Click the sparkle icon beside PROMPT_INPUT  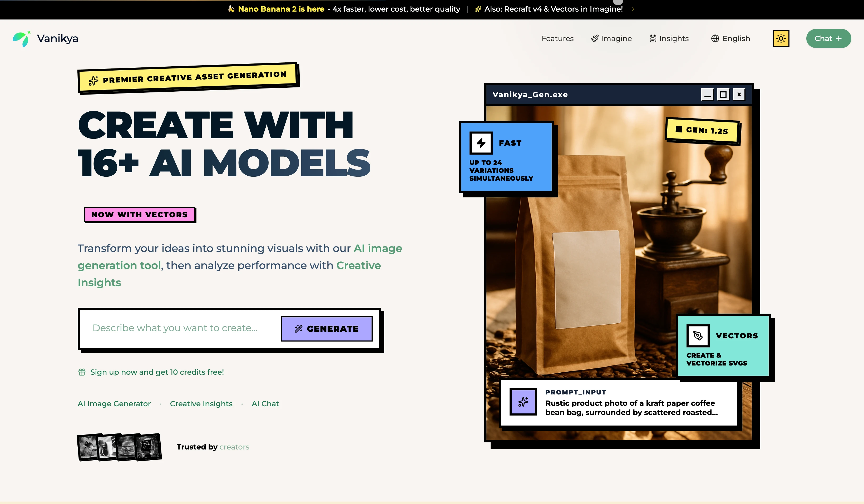click(523, 402)
